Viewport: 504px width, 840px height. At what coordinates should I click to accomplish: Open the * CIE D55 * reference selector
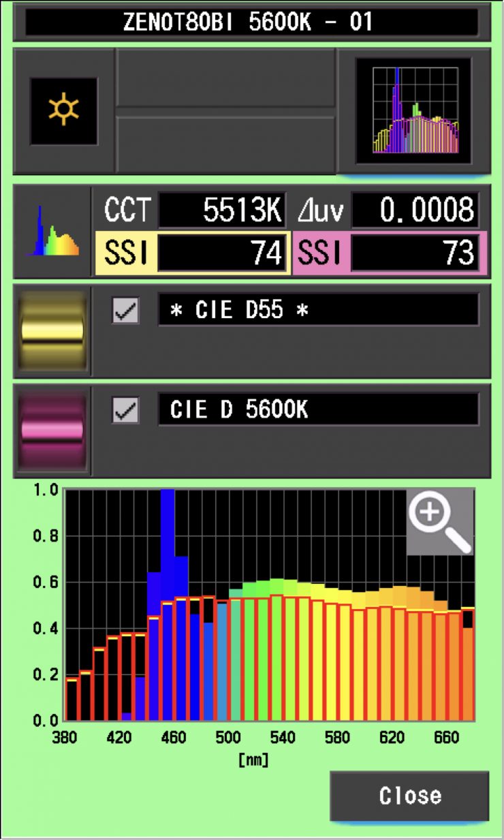tap(318, 311)
